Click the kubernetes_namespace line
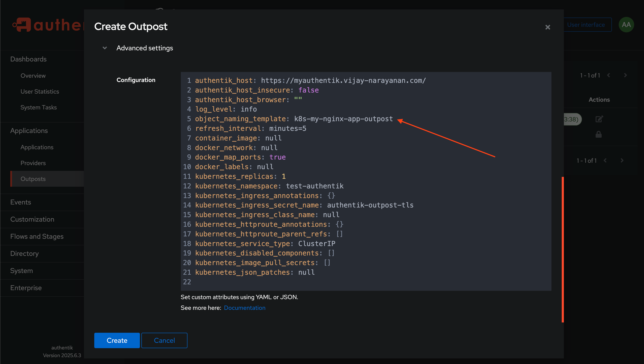644x364 pixels. (269, 186)
